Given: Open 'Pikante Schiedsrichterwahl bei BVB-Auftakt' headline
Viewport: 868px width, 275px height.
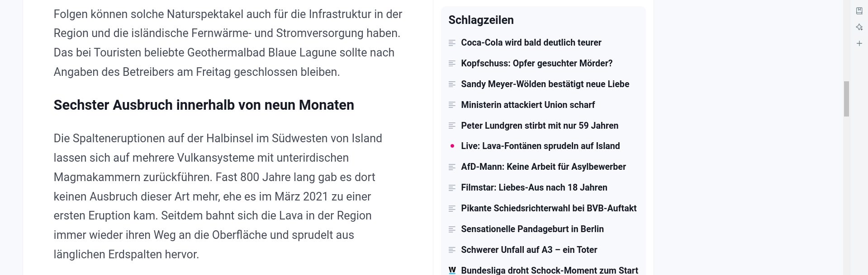Looking at the screenshot, I should pyautogui.click(x=549, y=208).
